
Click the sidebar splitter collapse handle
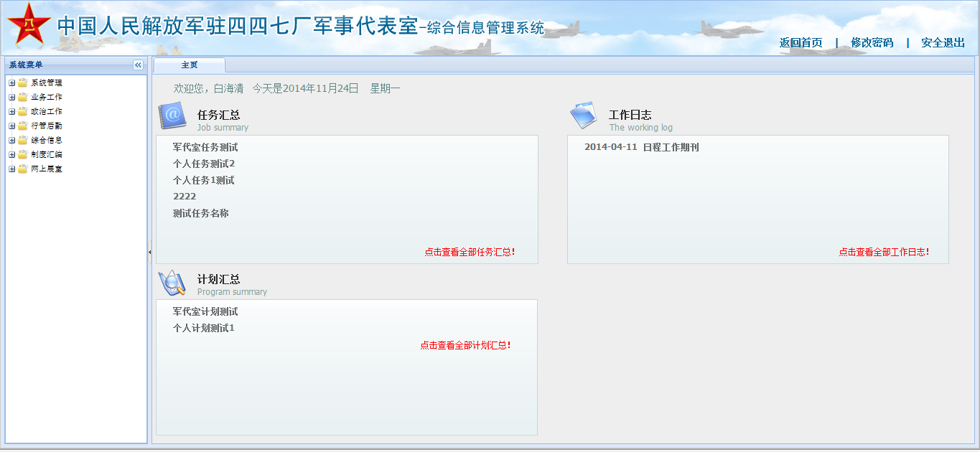coord(149,252)
